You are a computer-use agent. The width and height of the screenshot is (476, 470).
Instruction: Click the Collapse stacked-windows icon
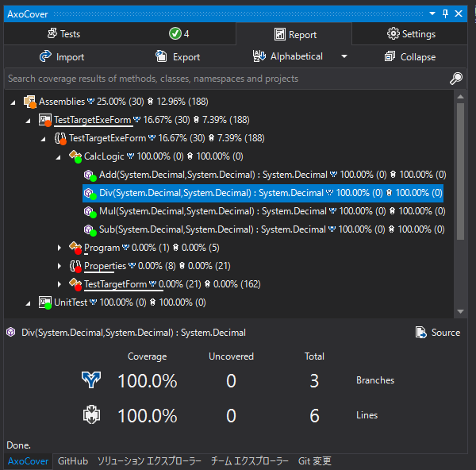pos(390,56)
